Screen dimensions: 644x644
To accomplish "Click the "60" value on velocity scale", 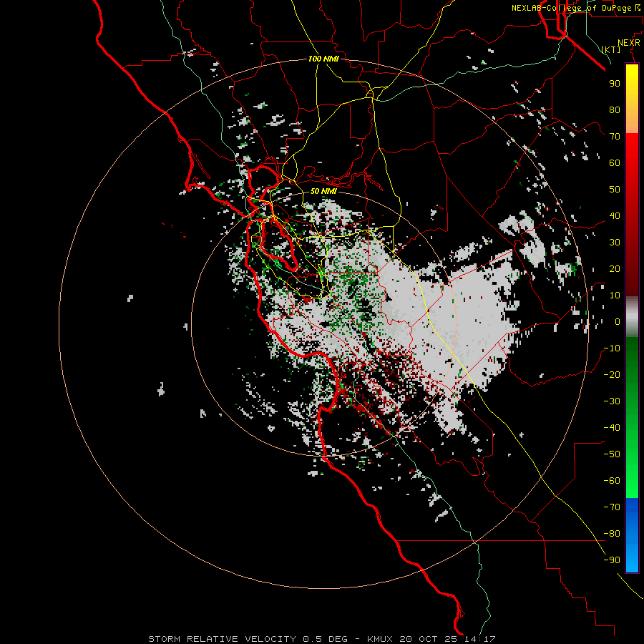I will (615, 162).
